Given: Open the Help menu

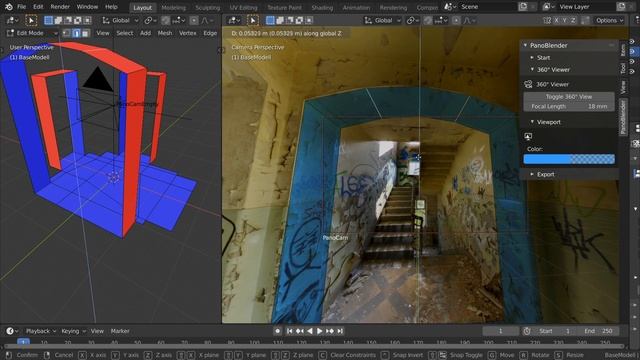Looking at the screenshot, I should 111,7.
